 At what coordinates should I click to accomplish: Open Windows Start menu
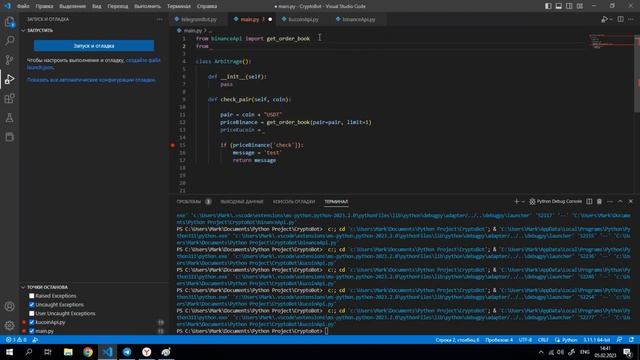pos(9,352)
